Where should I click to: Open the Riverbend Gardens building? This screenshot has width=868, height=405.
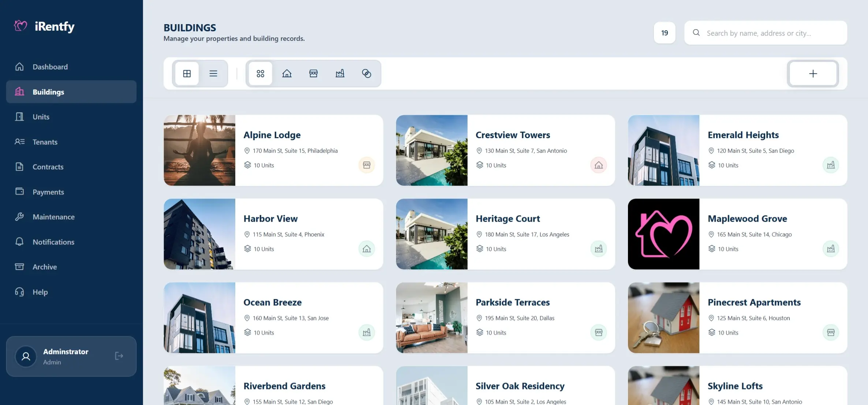[x=273, y=386]
